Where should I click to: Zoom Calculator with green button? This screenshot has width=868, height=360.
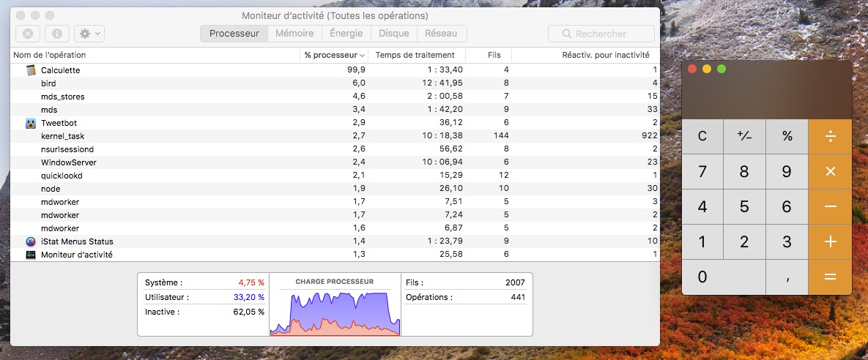coord(722,69)
